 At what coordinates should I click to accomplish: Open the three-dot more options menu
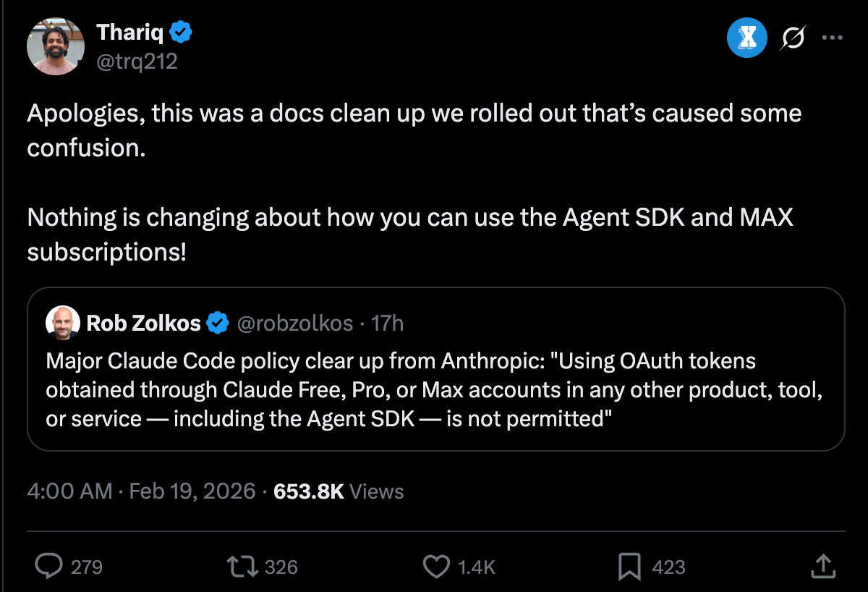click(x=833, y=39)
